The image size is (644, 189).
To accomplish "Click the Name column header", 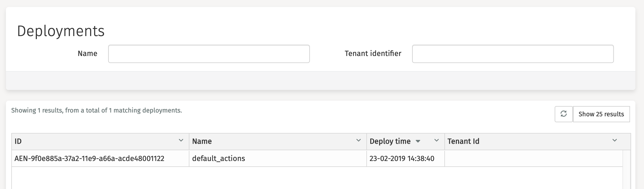I will pos(202,141).
